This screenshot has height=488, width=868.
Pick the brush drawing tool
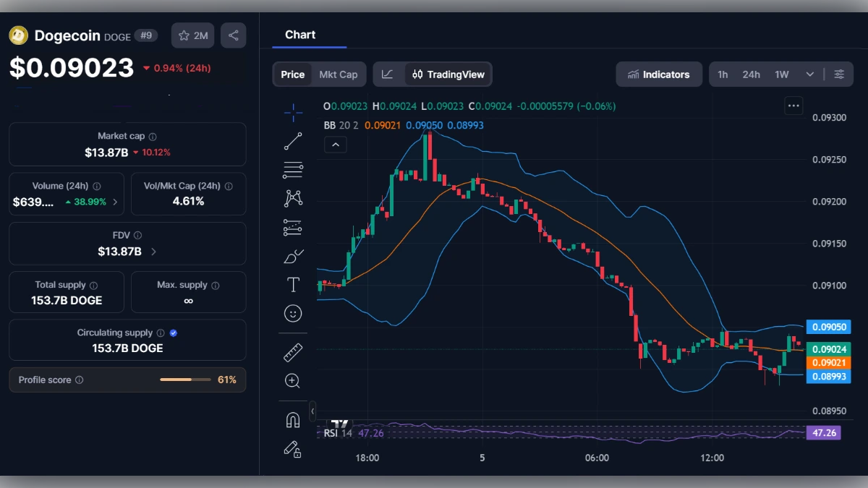point(293,255)
